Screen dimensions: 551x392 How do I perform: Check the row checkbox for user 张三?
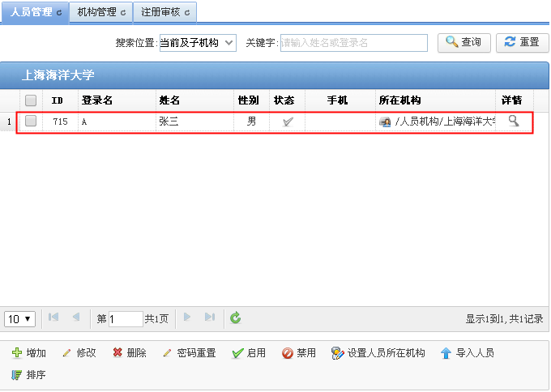pos(31,121)
